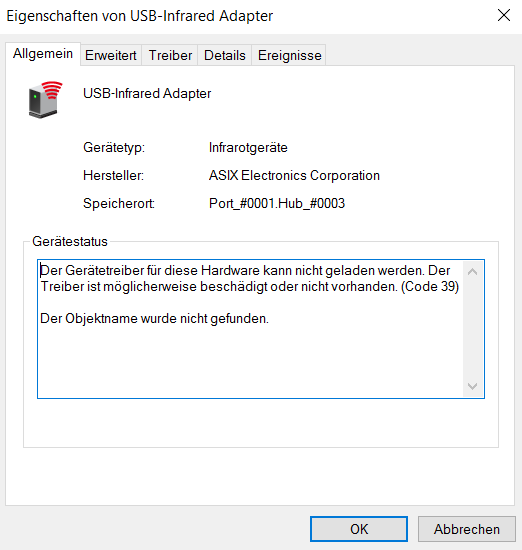Select the Details tab
The image size is (522, 550).
[225, 55]
